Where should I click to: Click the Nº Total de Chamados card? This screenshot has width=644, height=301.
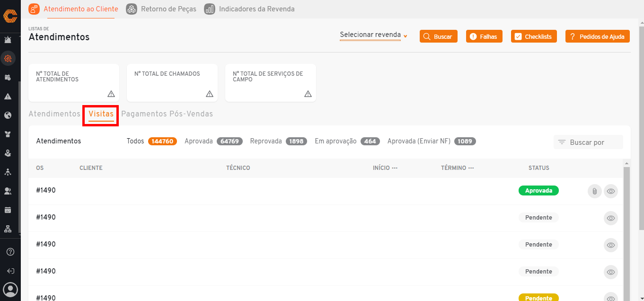172,83
